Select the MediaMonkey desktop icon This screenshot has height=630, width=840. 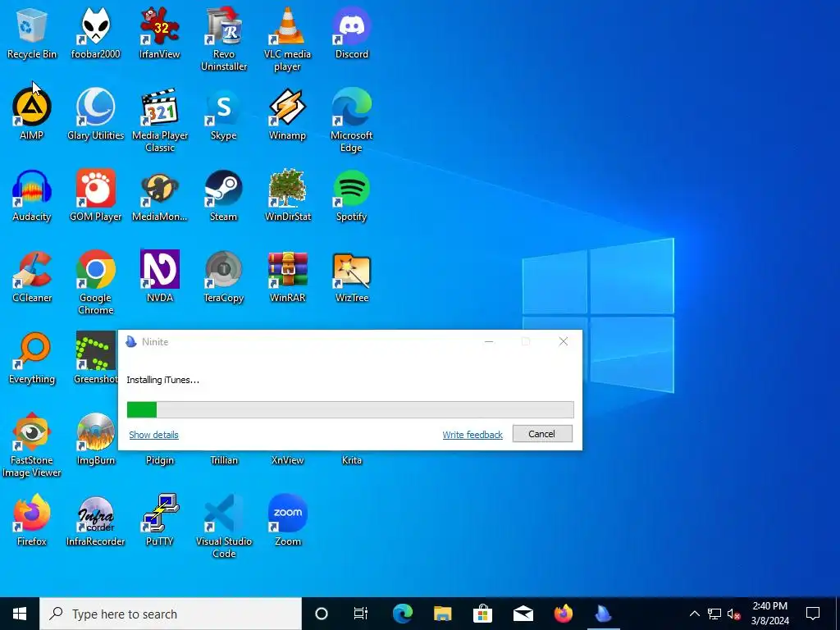tap(160, 195)
